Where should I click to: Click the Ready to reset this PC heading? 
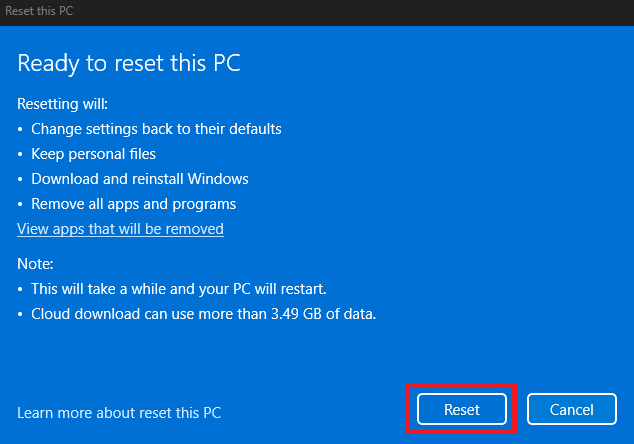coord(129,63)
